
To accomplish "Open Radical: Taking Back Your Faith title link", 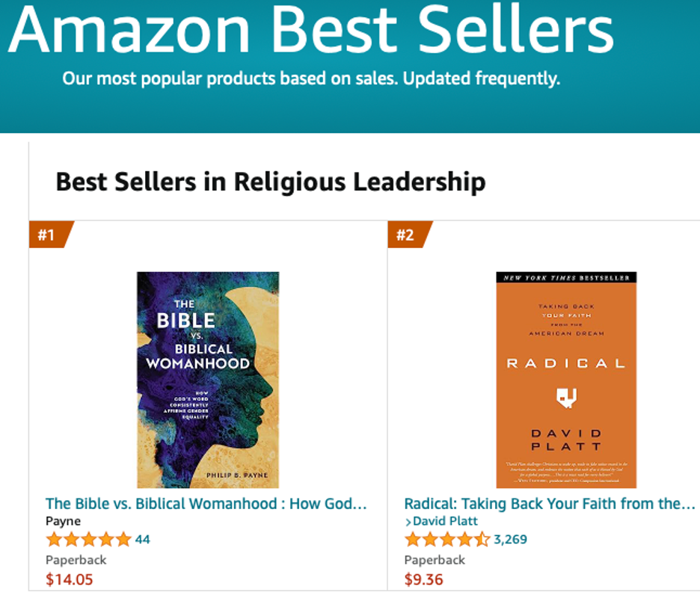I will point(550,504).
